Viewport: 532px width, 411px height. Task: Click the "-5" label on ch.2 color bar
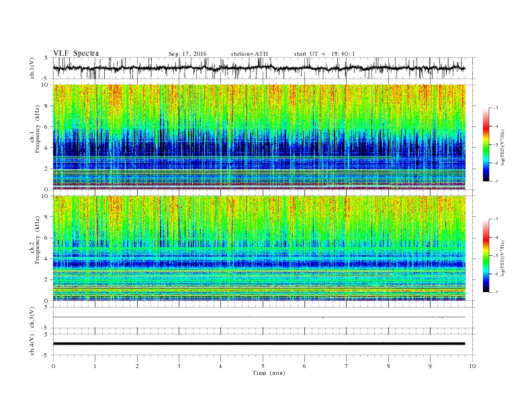click(496, 255)
